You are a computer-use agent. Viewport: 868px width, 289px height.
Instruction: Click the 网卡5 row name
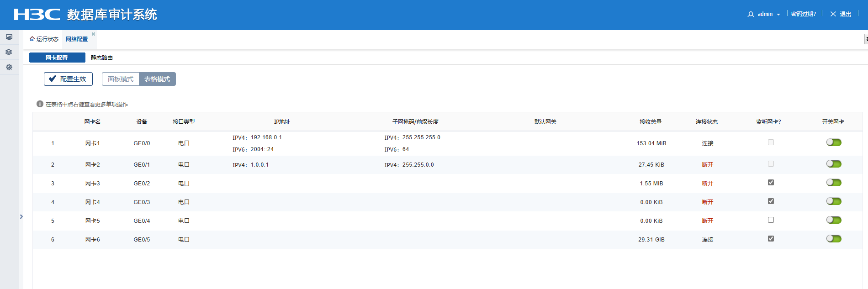[x=92, y=221]
